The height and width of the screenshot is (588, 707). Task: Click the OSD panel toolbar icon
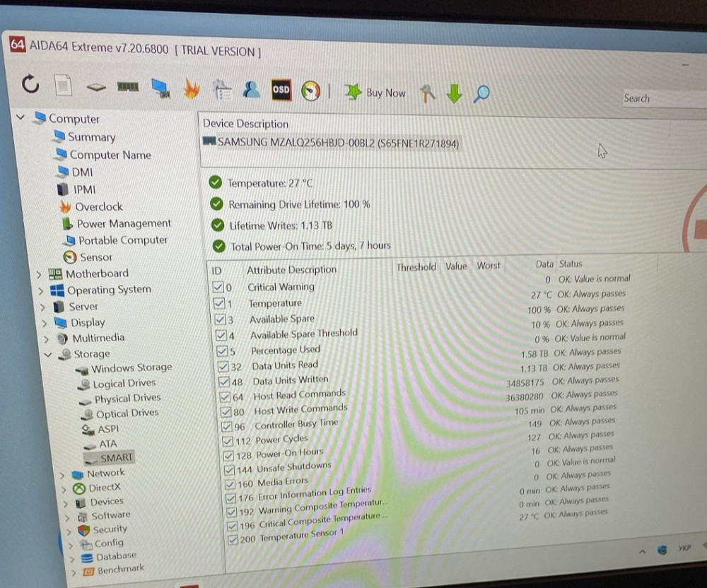[281, 90]
